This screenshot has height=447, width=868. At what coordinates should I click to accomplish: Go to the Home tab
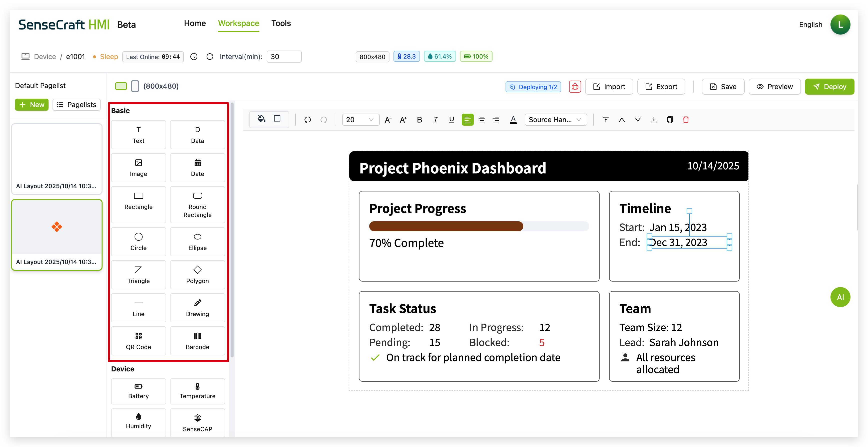195,23
